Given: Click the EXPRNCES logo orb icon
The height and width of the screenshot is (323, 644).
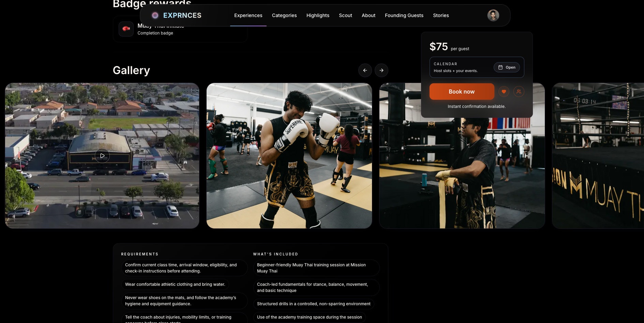Looking at the screenshot, I should 155,15.
